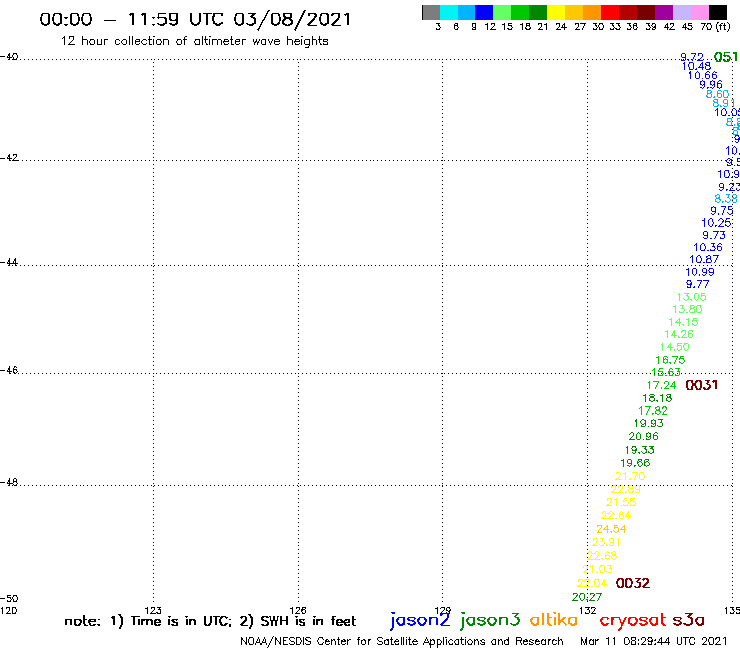Select the dark blue legend swatch
740x650 pixels.
(484, 12)
